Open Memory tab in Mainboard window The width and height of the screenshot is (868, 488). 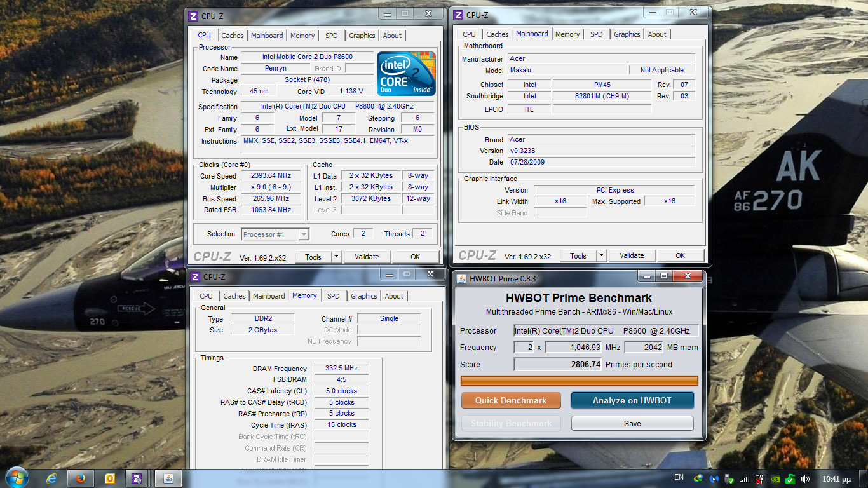pyautogui.click(x=567, y=34)
